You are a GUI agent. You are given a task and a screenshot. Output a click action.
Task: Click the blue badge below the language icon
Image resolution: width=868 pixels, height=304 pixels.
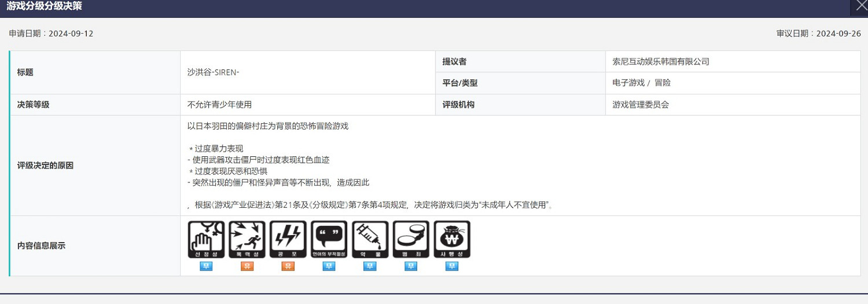pyautogui.click(x=329, y=266)
